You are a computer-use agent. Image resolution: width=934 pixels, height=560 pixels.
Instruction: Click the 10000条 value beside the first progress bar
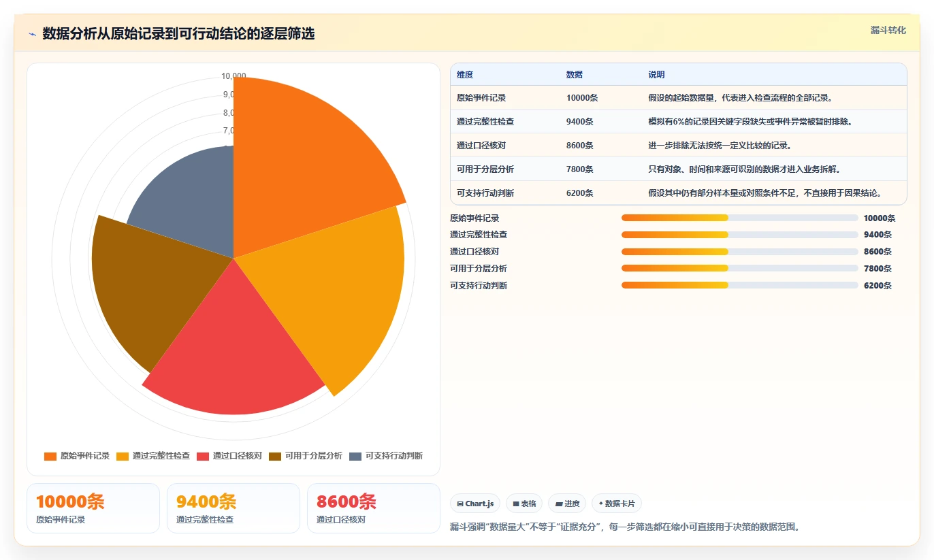880,218
